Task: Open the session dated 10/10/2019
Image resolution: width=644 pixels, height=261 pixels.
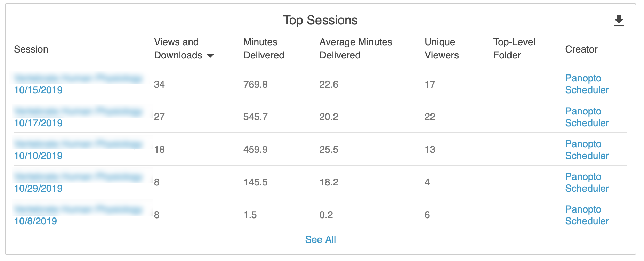Action: click(38, 156)
